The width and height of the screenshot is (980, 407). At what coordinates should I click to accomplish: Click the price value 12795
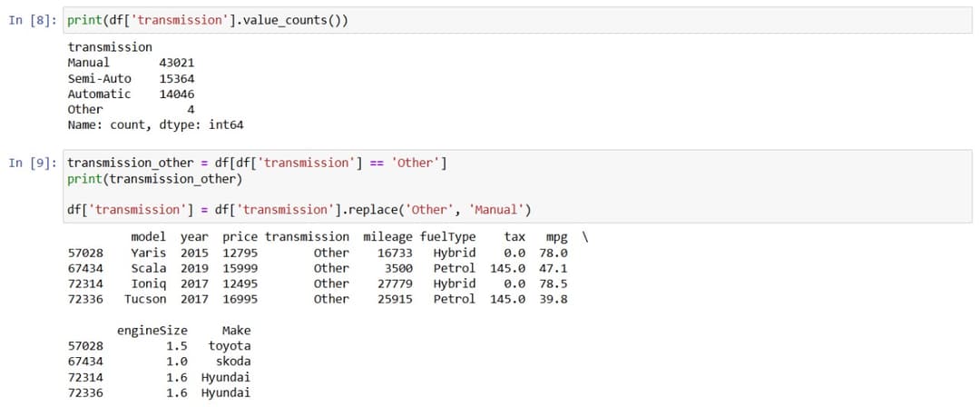click(240, 253)
